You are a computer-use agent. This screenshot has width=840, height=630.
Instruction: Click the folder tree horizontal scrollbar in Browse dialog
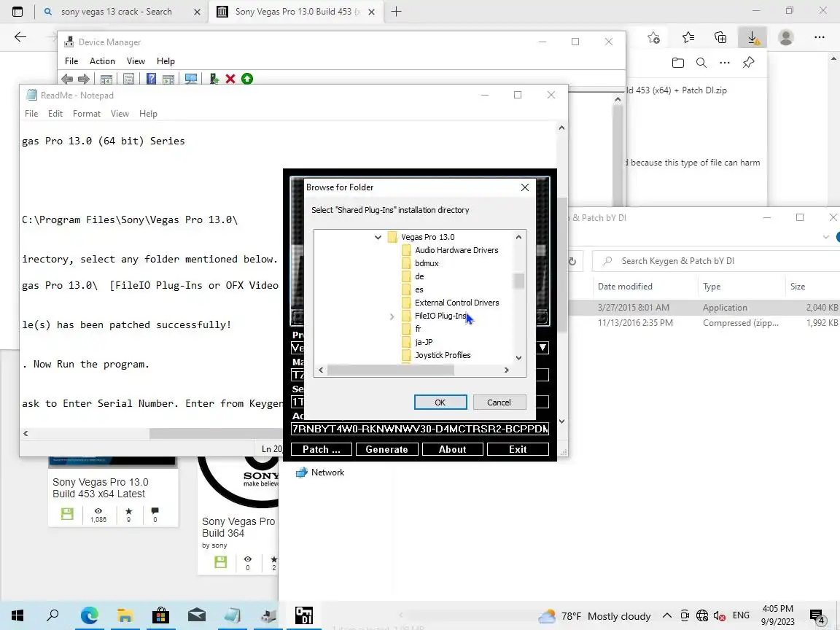click(391, 370)
